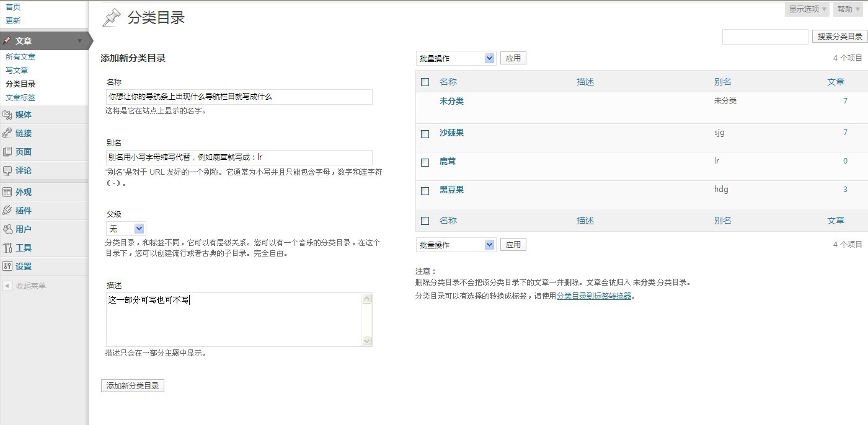This screenshot has height=425, width=868.
Task: Click the 添加新分类目录 submit button
Action: point(133,386)
